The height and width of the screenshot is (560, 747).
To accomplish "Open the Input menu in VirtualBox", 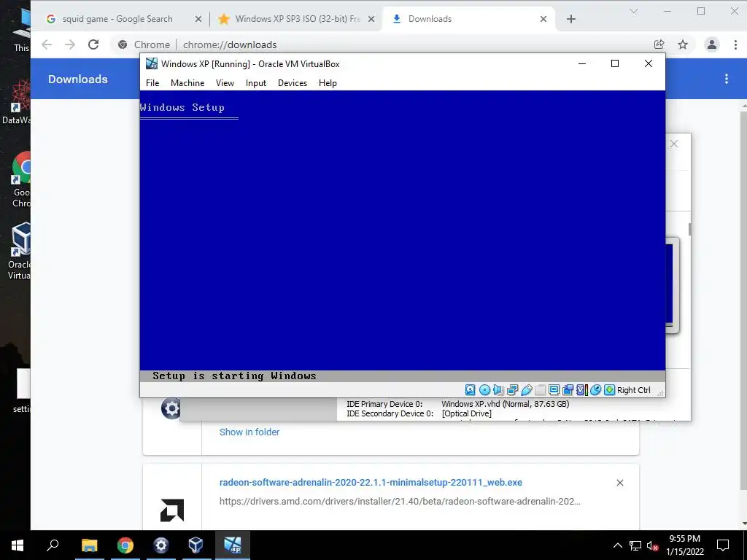I will 256,83.
